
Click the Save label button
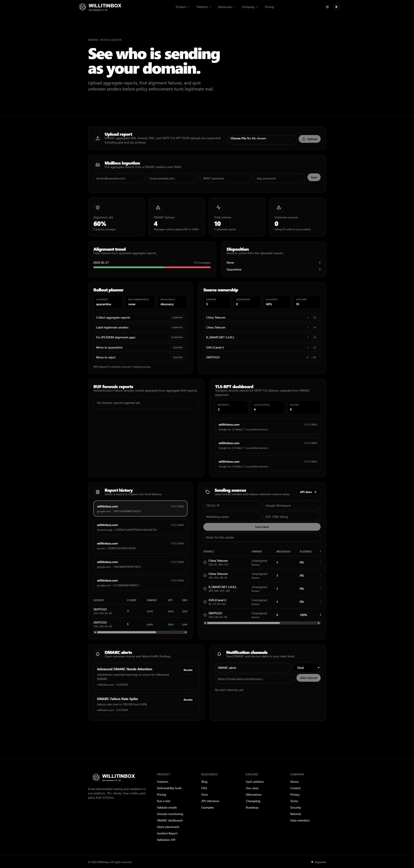pos(262,527)
